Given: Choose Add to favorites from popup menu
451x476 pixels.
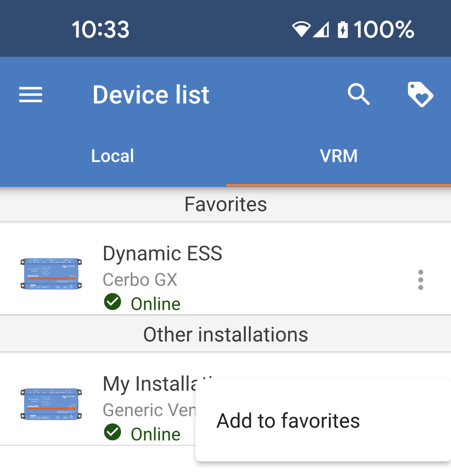Looking at the screenshot, I should pos(288,421).
